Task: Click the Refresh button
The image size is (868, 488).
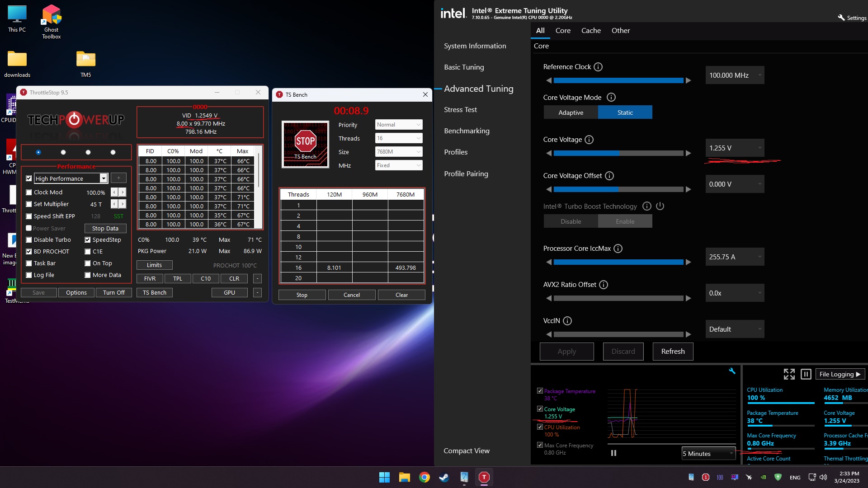Action: (x=673, y=352)
